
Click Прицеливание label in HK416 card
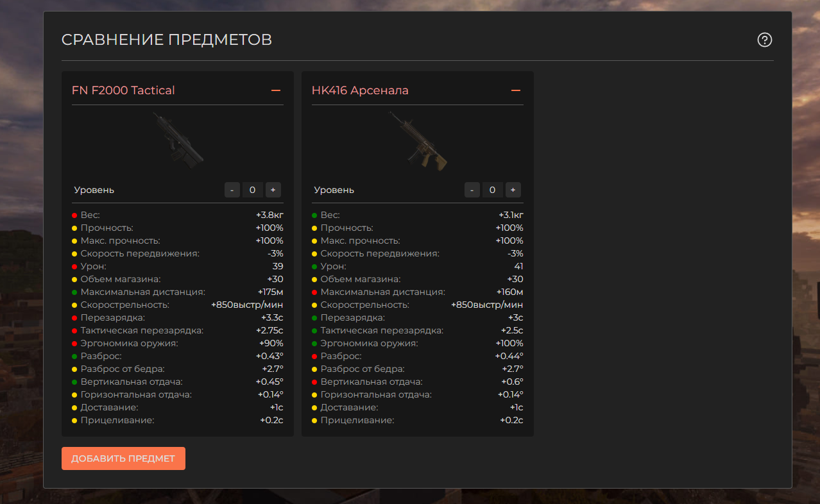point(357,420)
